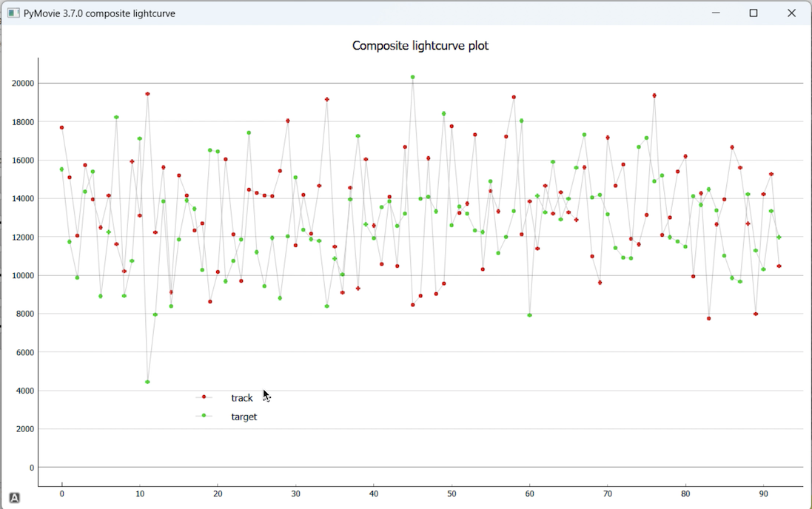Viewport: 812px width, 509px height.
Task: Click the lowest red track point near x=83
Action: point(708,319)
